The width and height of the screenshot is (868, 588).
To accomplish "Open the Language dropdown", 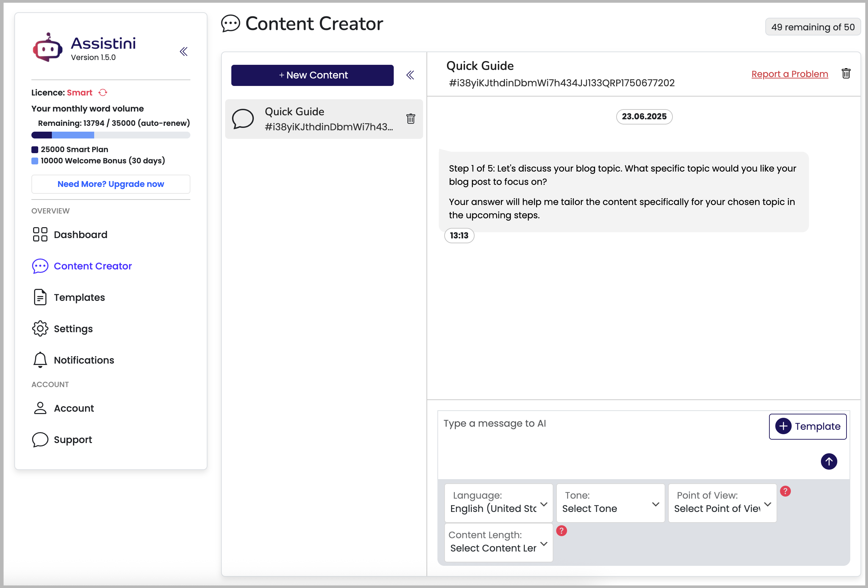I will (x=498, y=503).
